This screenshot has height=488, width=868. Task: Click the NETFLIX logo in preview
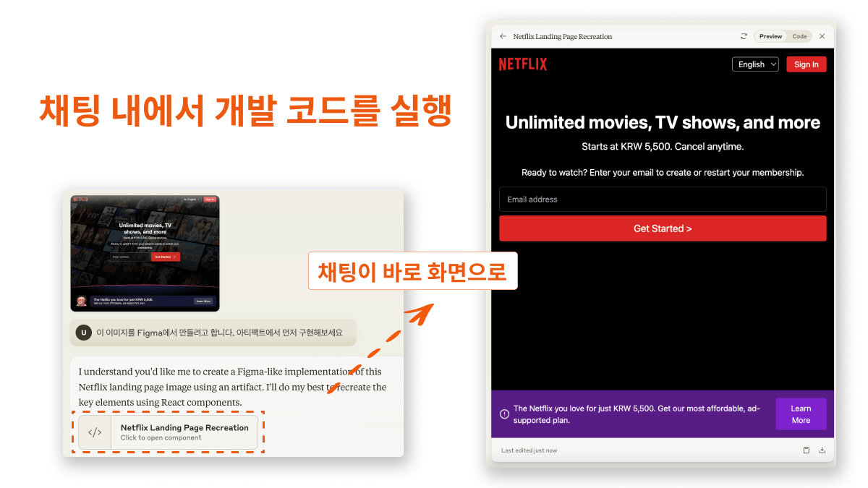(523, 64)
